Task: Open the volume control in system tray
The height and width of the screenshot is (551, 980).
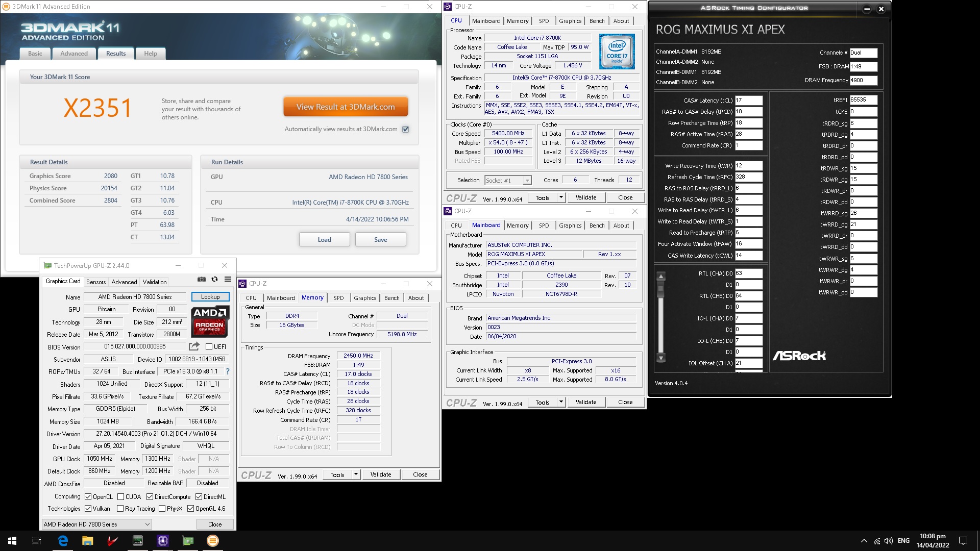Action: (x=889, y=541)
